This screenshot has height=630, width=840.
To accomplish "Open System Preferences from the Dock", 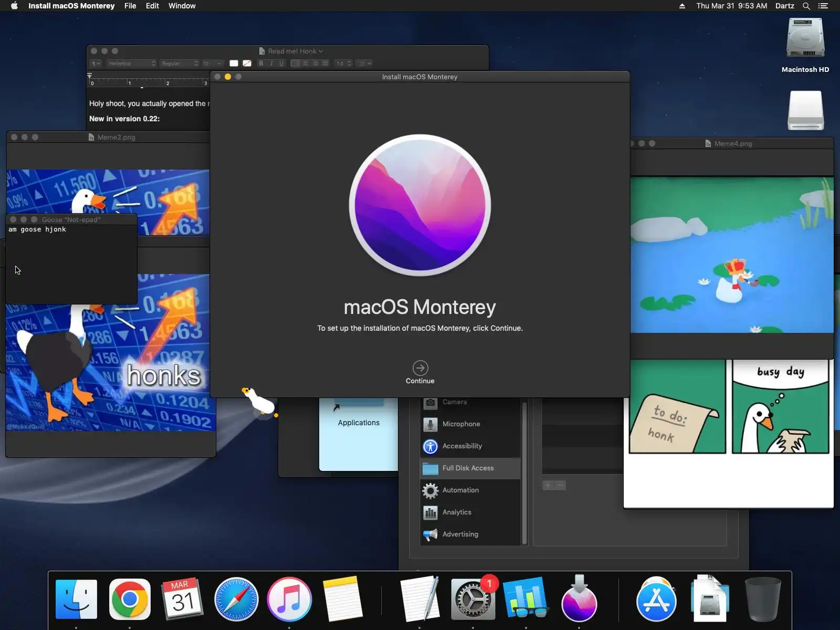I will (472, 599).
